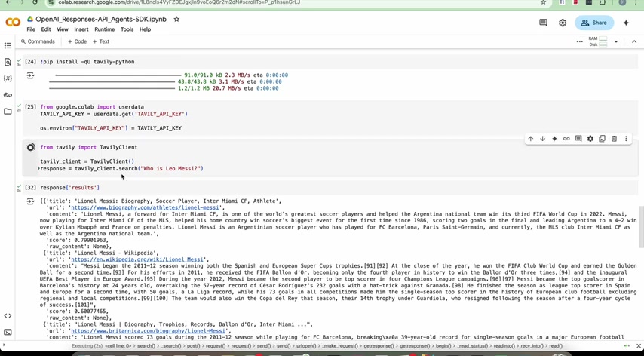Viewport: 644px width, 356px height.
Task: Open Find and replace sidebar icon
Action: coord(8,62)
